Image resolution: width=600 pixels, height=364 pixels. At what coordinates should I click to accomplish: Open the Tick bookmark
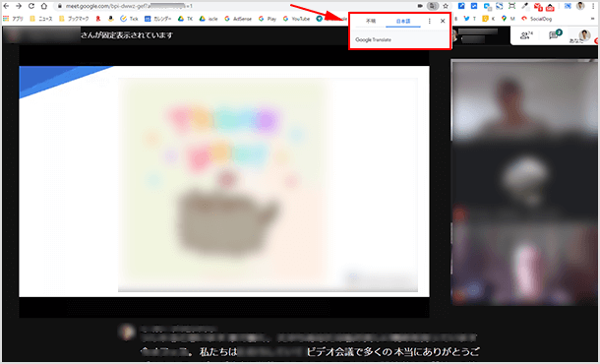(129, 19)
